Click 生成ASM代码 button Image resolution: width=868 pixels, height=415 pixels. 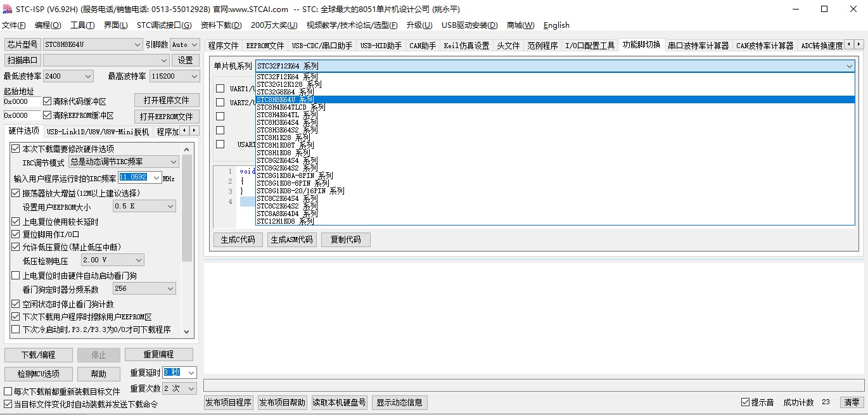[x=291, y=239]
